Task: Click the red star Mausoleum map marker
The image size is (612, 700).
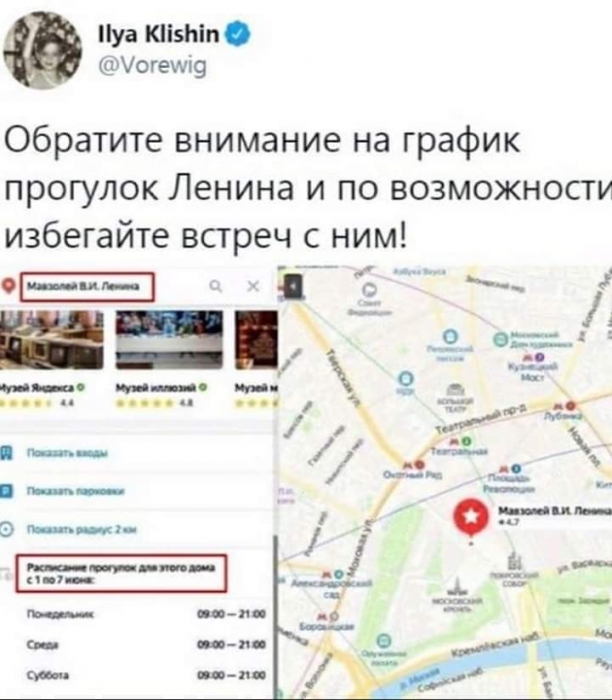Action: click(x=471, y=518)
